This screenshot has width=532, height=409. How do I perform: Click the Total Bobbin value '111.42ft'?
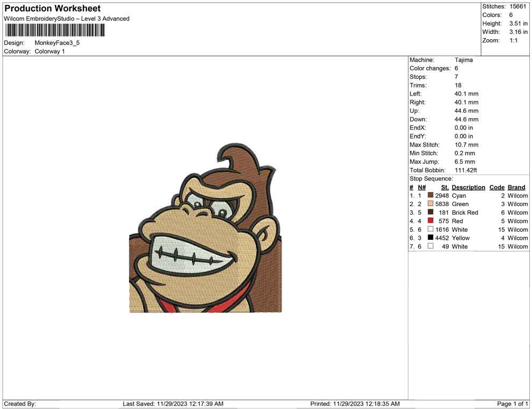coord(466,170)
